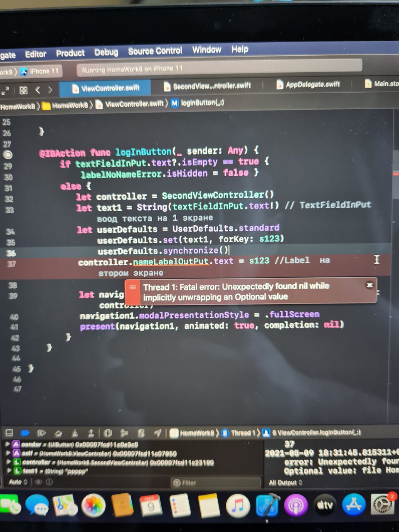
Task: Open Music from the Dock
Action: click(x=238, y=506)
